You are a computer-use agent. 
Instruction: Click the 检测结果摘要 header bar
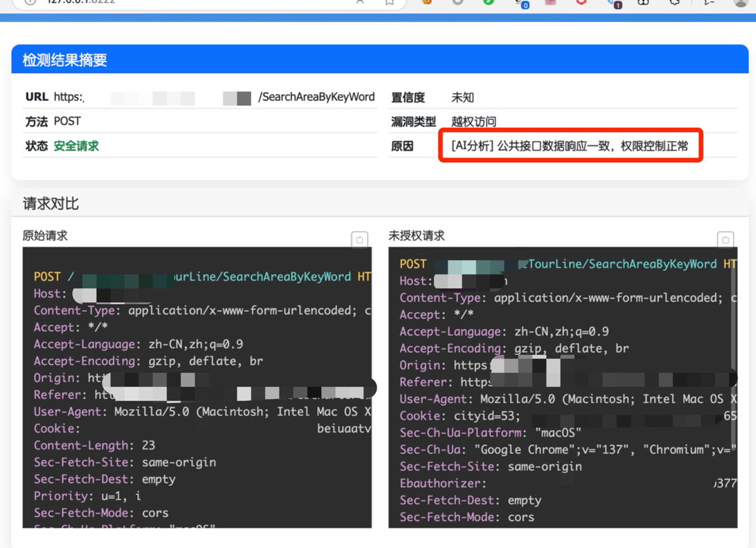click(x=379, y=60)
